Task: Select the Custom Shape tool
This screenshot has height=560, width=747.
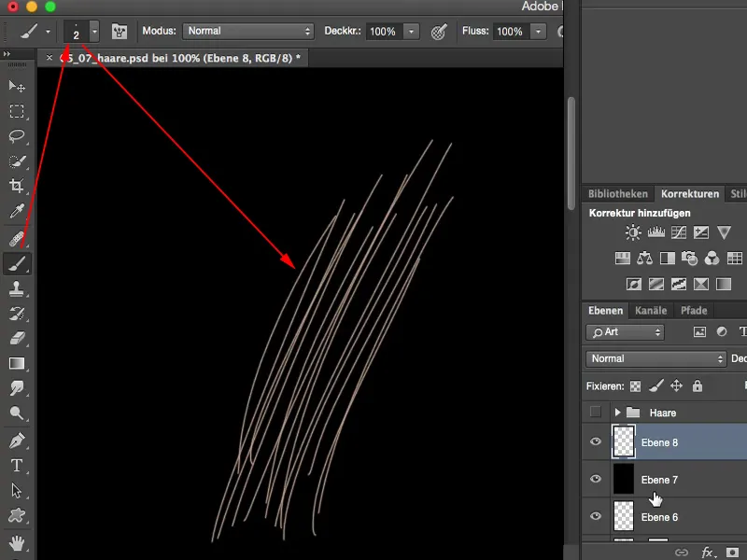Action: 17,515
